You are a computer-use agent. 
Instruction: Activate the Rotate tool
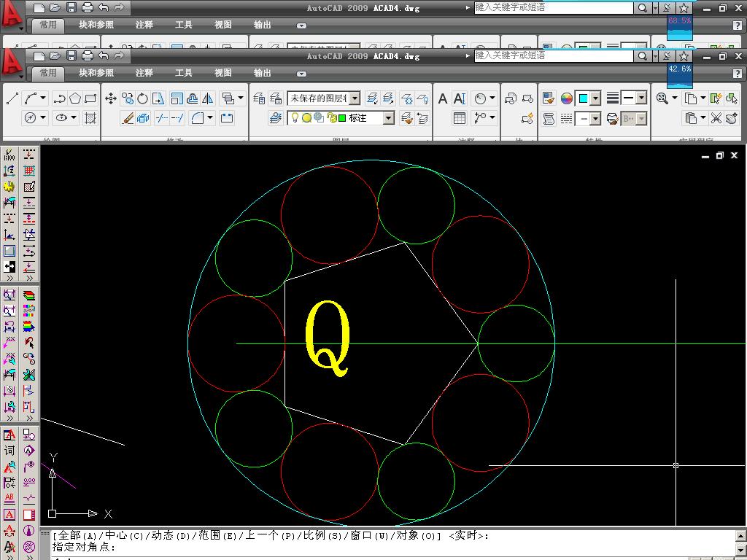pos(142,98)
